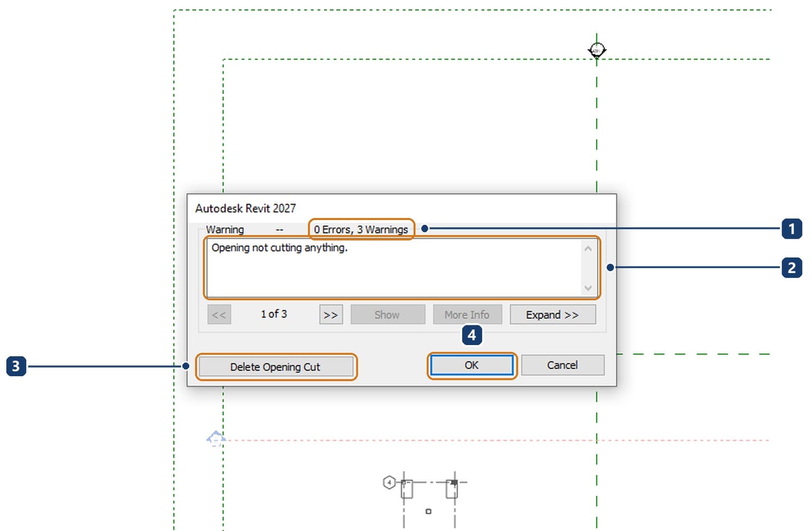
Task: Select the small square handle between columns
Action: [x=428, y=512]
